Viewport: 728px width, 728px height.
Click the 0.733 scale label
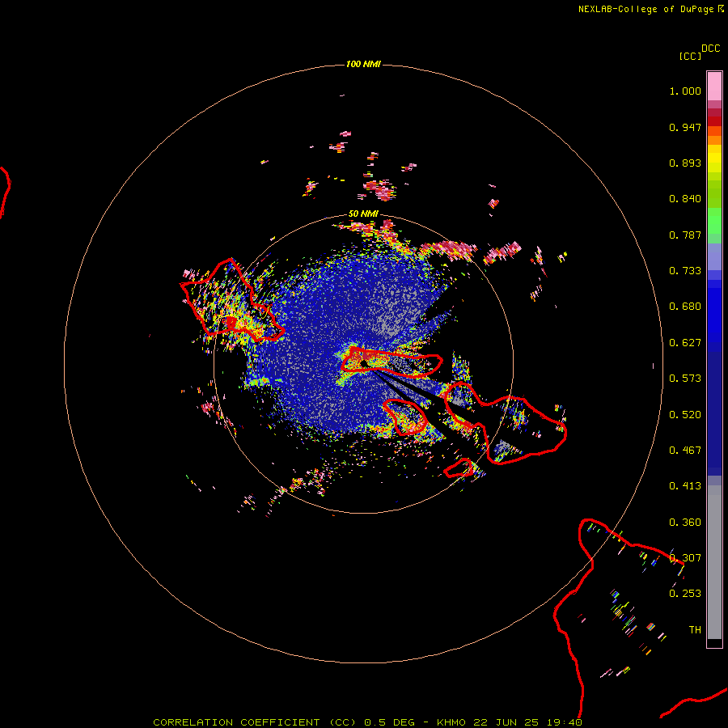685,271
